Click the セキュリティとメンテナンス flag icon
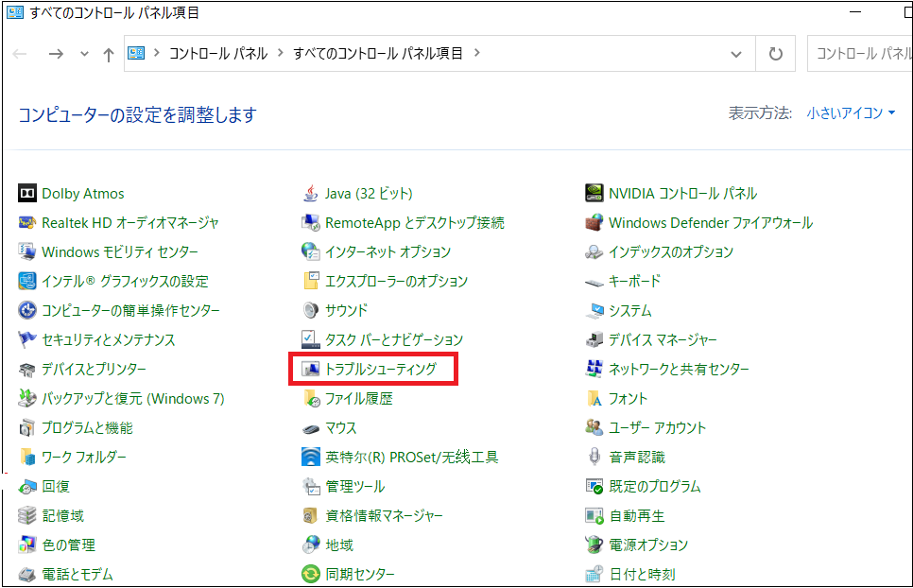 [26, 340]
